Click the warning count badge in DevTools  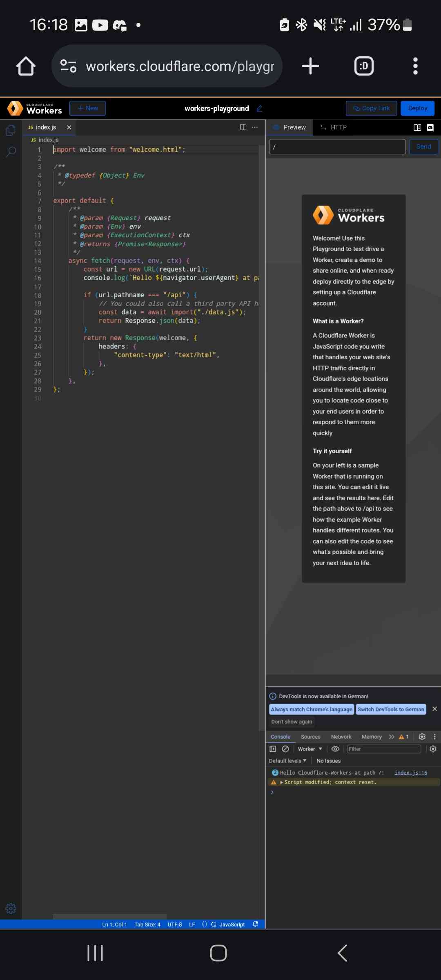coord(404,737)
